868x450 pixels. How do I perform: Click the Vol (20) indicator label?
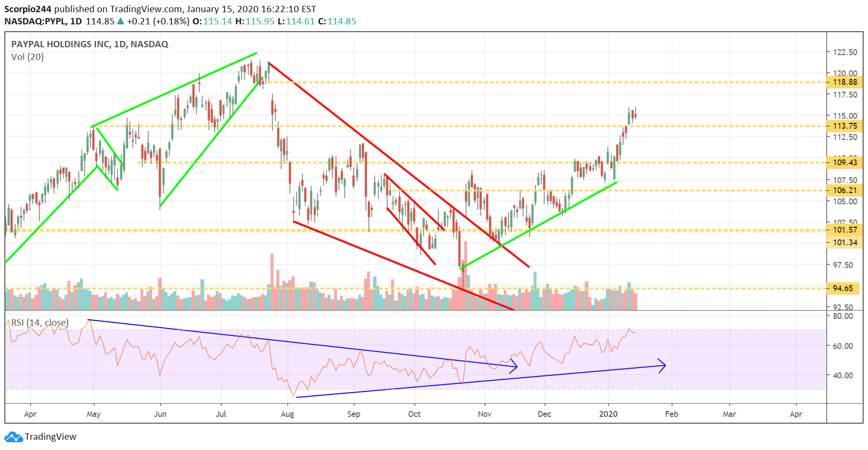[27, 57]
